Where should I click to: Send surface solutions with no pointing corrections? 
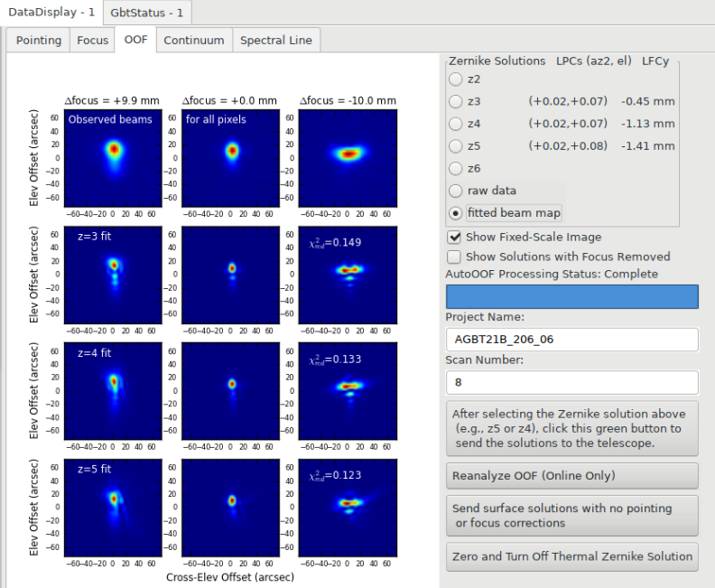[571, 516]
